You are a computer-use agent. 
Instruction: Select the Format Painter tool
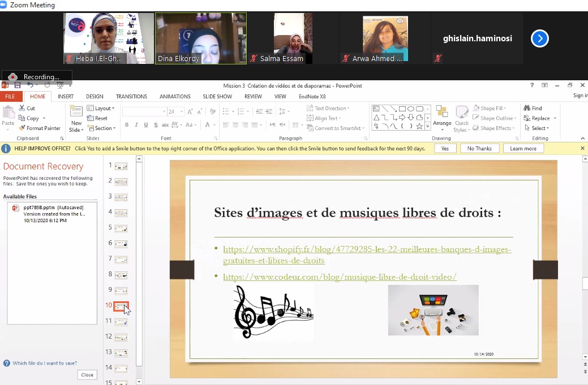(x=40, y=128)
